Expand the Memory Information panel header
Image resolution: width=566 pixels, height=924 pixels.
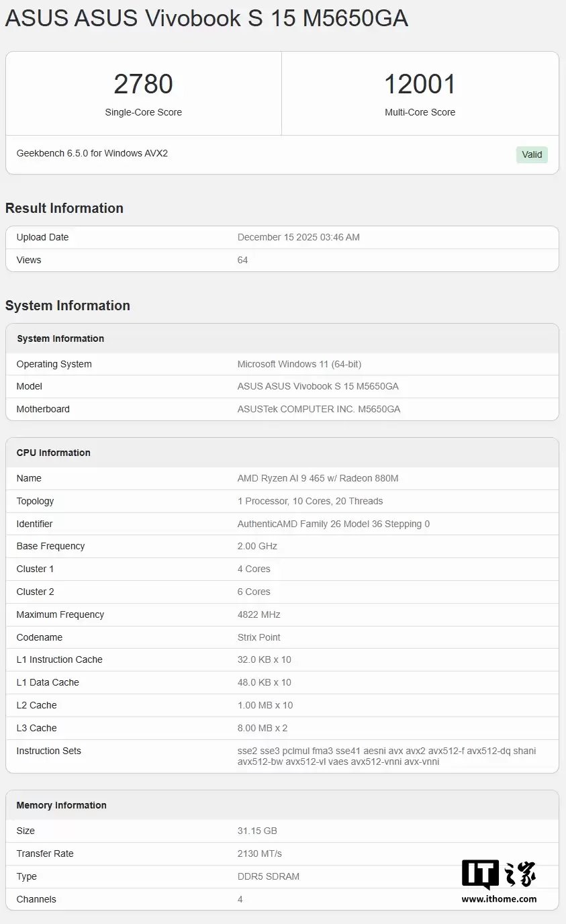click(61, 804)
